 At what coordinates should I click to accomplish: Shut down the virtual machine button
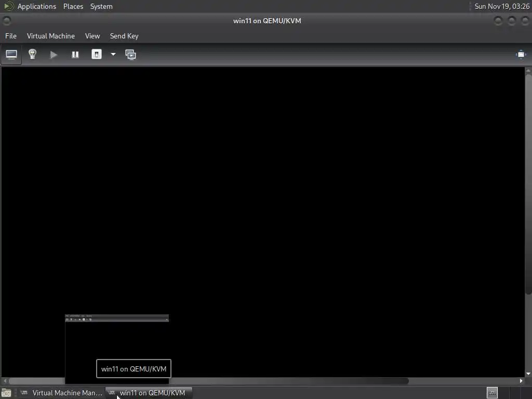pyautogui.click(x=96, y=54)
